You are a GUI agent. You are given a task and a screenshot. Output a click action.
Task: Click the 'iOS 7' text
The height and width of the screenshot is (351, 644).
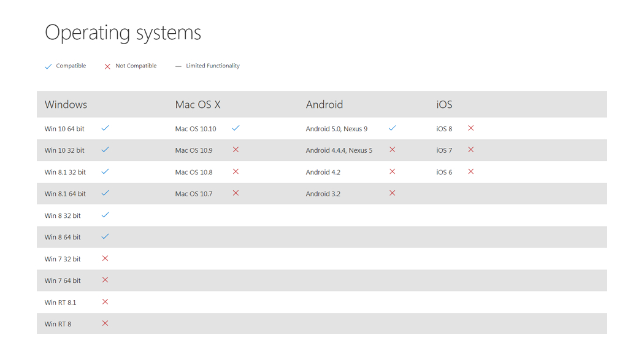pyautogui.click(x=445, y=150)
